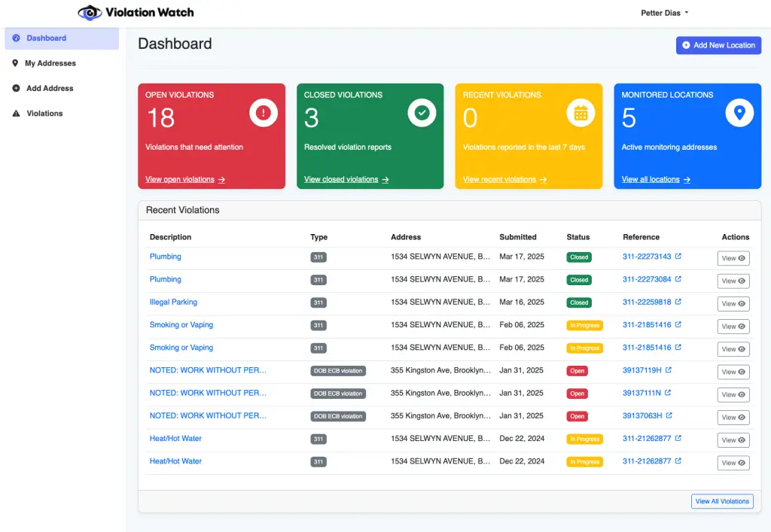Click the Violation Watch eye logo

pos(90,13)
